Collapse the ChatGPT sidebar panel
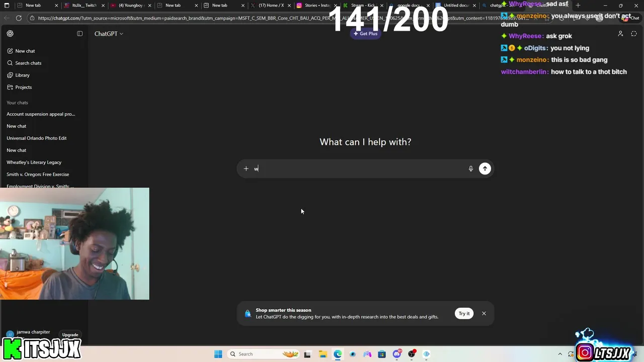Image resolution: width=644 pixels, height=362 pixels. [79, 34]
